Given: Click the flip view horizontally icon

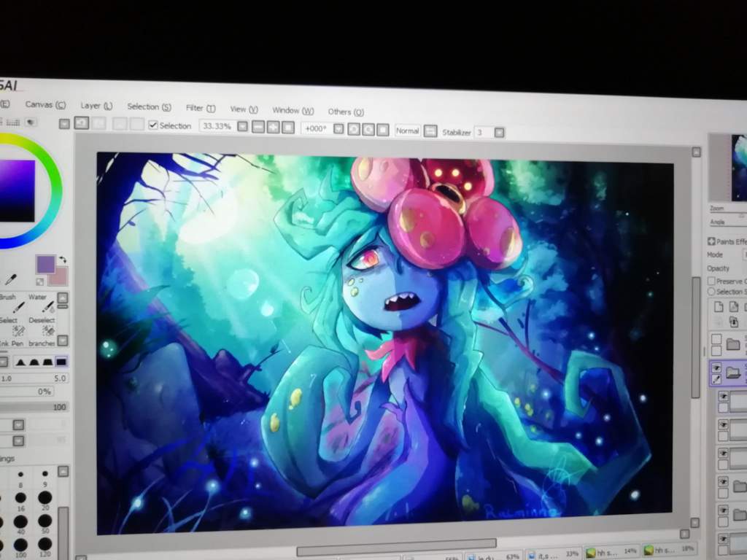Looking at the screenshot, I should pos(430,131).
